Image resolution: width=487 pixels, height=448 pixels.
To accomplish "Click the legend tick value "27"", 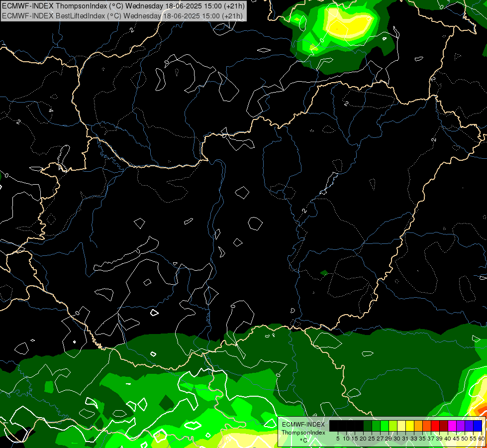I will click(380, 439).
